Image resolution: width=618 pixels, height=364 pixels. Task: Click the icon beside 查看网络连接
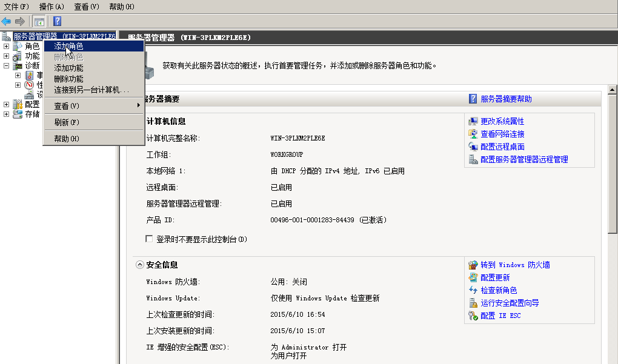click(473, 134)
